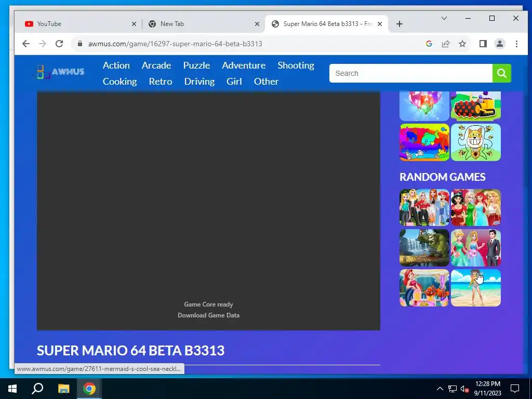532x399 pixels.
Task: Click the 'Game Core ready' text
Action: (x=209, y=304)
